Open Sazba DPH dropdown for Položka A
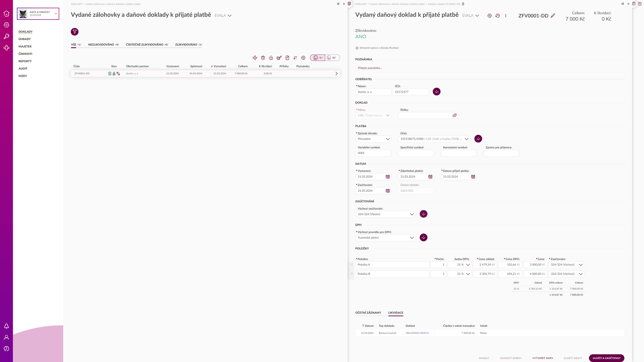644x362 pixels. tap(459, 265)
